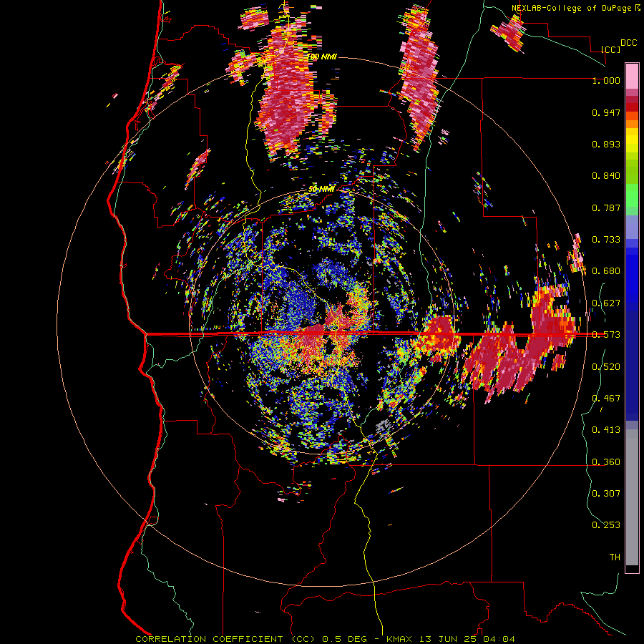Select the 0.307 scale value
This screenshot has height=644, width=644.
[x=606, y=494]
